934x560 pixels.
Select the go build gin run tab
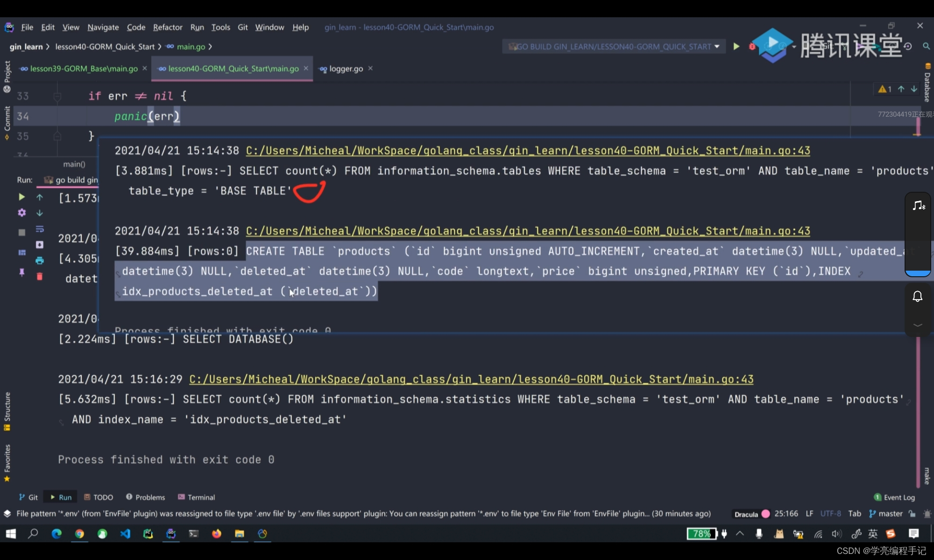[71, 180]
